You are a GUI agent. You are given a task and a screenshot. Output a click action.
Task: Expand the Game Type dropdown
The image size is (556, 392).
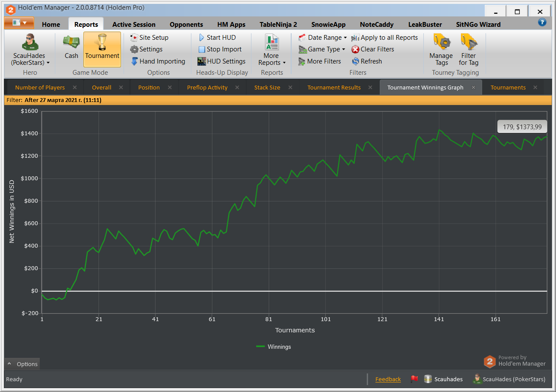322,49
